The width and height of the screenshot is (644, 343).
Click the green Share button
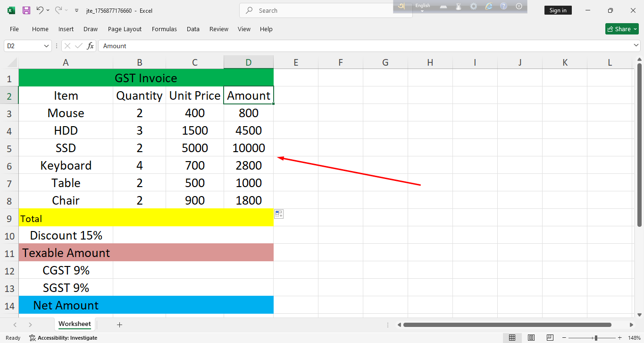pyautogui.click(x=622, y=29)
